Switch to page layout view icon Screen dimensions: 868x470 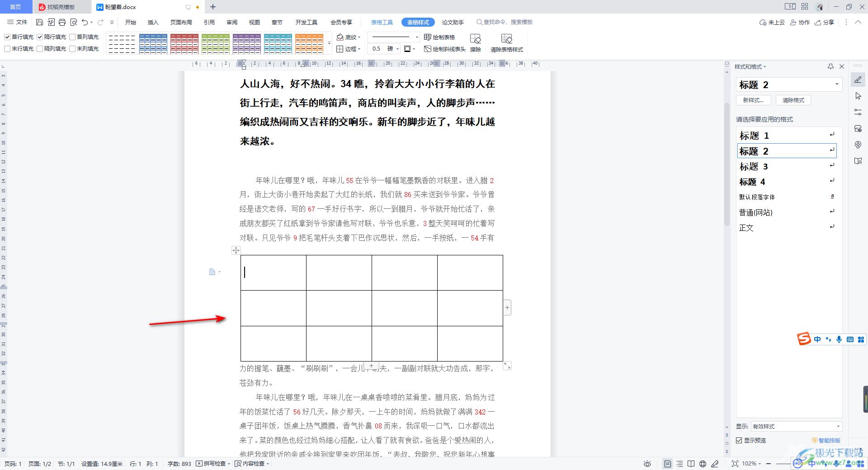tap(667, 464)
